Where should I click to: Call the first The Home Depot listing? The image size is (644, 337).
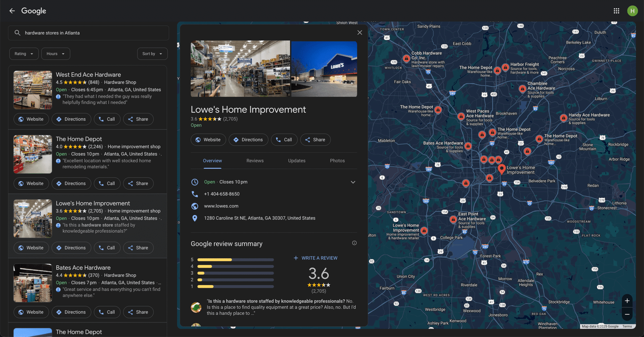tap(107, 183)
